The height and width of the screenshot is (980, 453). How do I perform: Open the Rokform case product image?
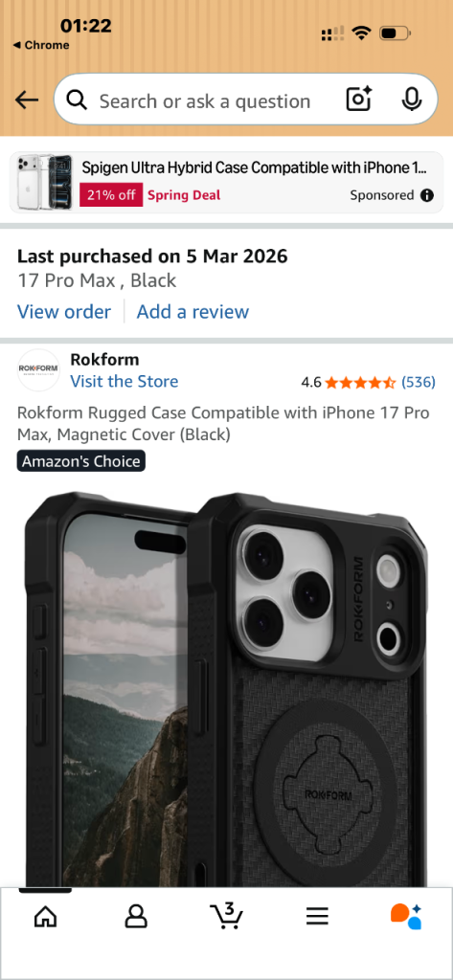tap(226, 687)
